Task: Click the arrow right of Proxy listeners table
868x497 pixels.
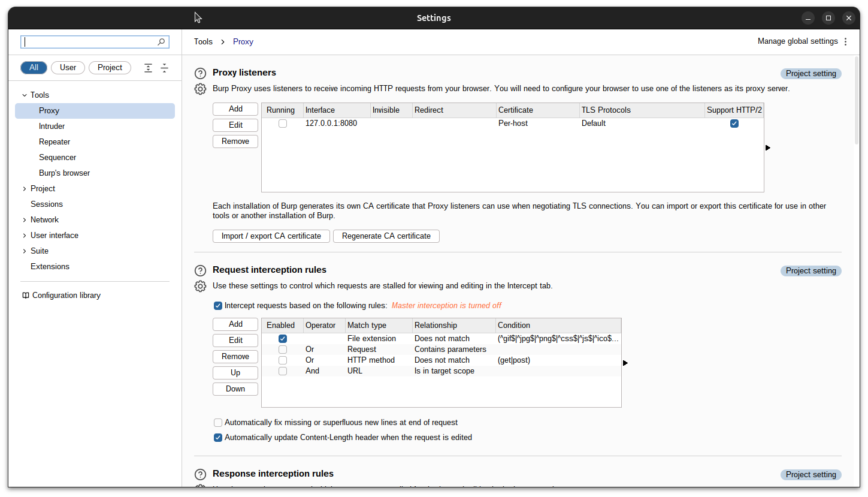Action: click(x=768, y=147)
